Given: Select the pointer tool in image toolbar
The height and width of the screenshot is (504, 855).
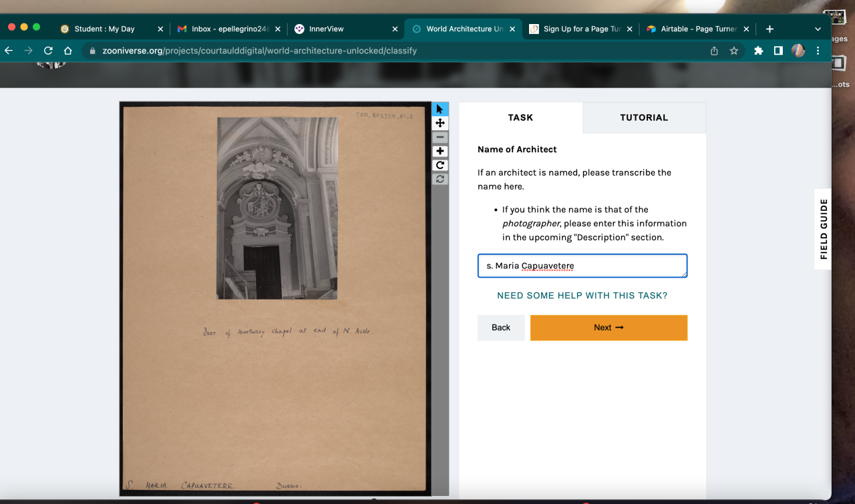Looking at the screenshot, I should point(440,109).
